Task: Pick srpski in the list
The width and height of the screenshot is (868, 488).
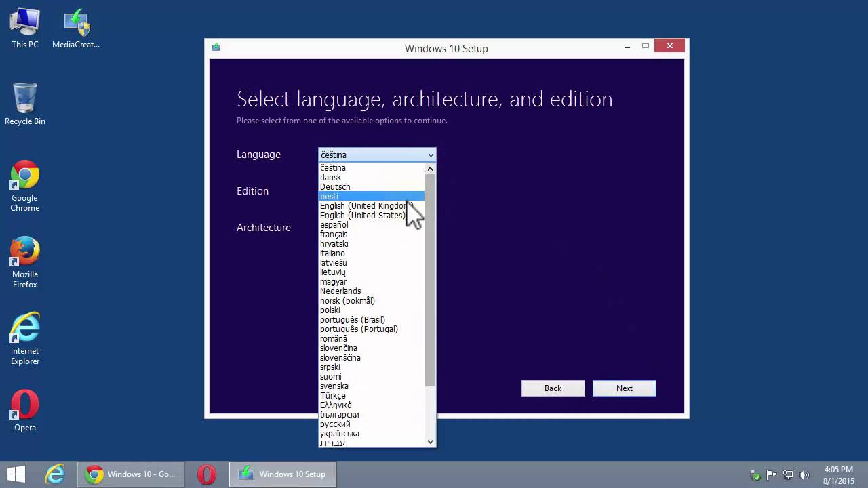Action: 372,367
